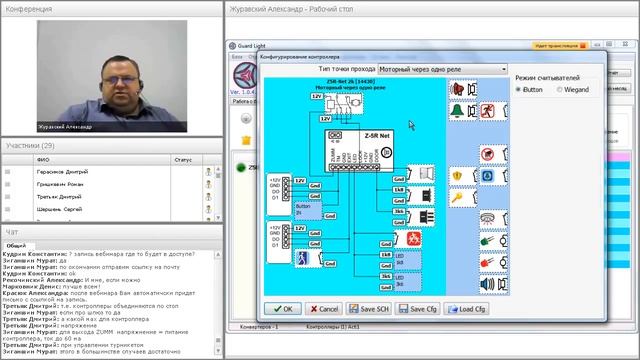The image size is (640, 360).
Task: Pick the emergency exit running-man element
Action: [x=493, y=111]
